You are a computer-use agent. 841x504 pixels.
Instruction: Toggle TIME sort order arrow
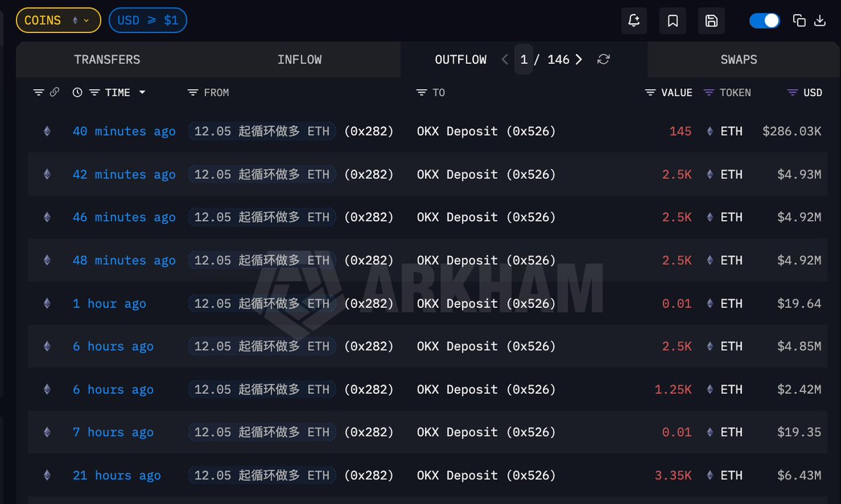coord(142,93)
